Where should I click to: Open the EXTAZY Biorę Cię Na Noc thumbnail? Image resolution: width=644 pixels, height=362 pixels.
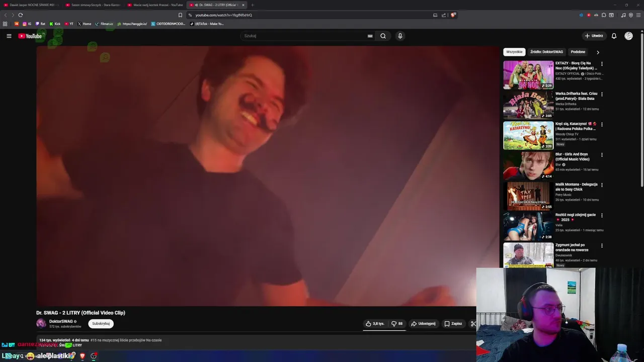[x=528, y=75]
